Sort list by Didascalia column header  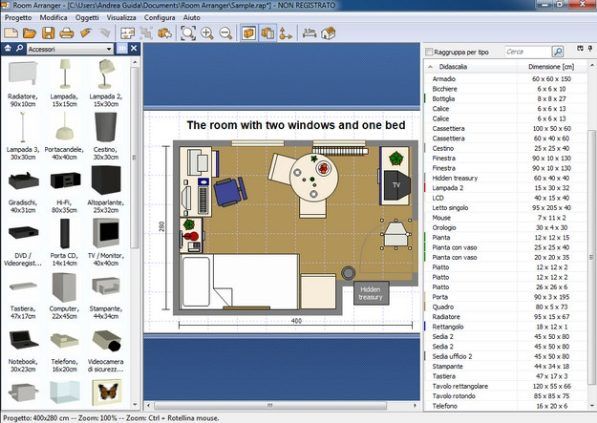pos(453,67)
